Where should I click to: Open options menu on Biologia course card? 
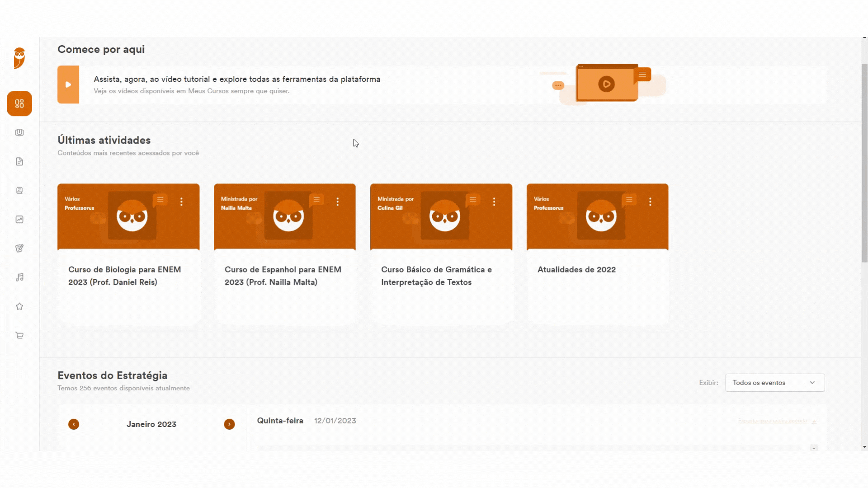[x=181, y=202]
